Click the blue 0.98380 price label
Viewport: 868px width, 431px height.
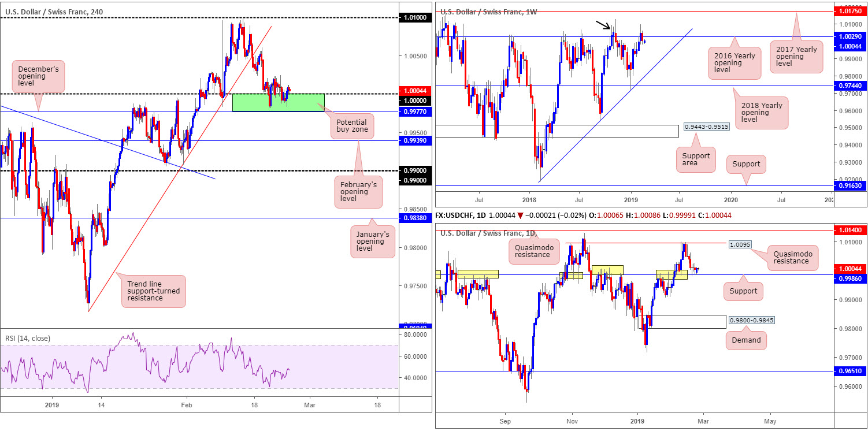(416, 218)
